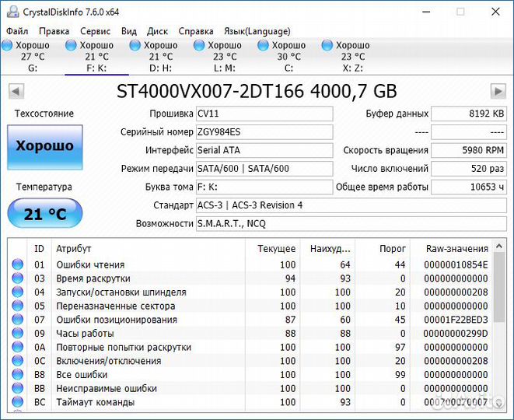The image size is (514, 420).
Task: Click the serial number field ZGY984ES
Action: point(264,132)
